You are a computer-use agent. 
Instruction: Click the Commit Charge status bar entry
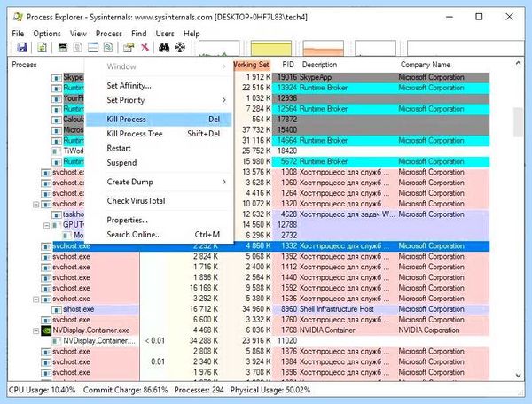126,390
